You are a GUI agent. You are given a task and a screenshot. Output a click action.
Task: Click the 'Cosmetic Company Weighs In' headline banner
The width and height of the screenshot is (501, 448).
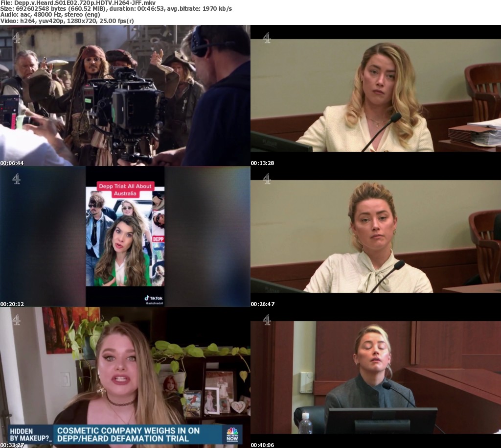coord(137,434)
